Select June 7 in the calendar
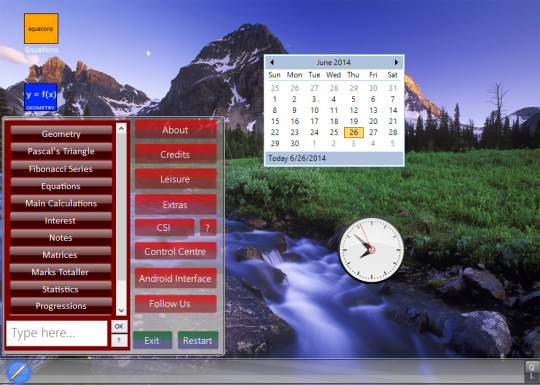 tap(393, 99)
